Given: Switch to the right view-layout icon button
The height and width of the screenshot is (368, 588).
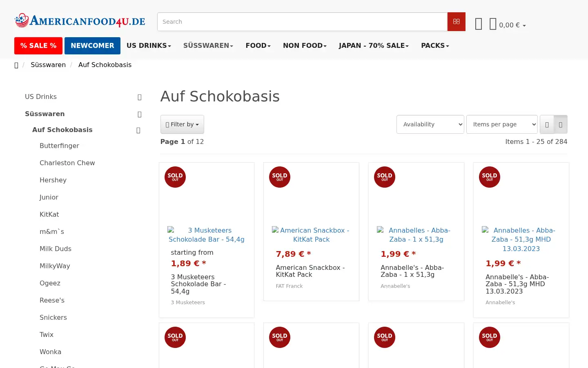Looking at the screenshot, I should click(561, 124).
